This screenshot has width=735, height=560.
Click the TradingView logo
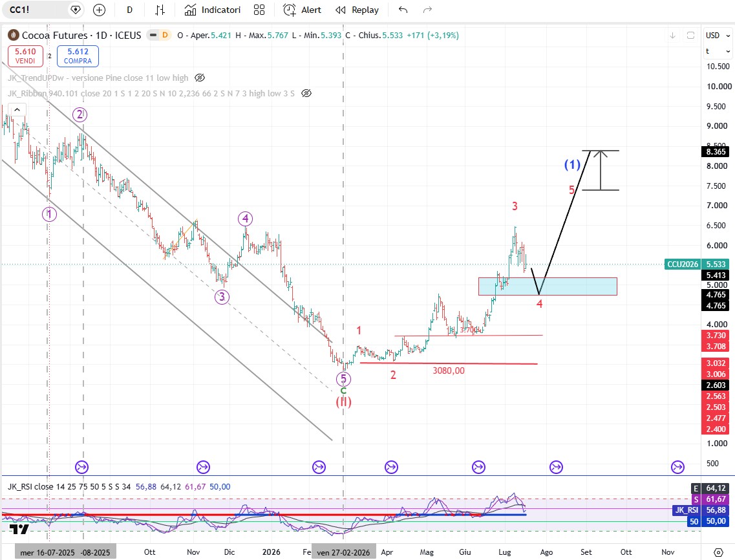pos(19,530)
